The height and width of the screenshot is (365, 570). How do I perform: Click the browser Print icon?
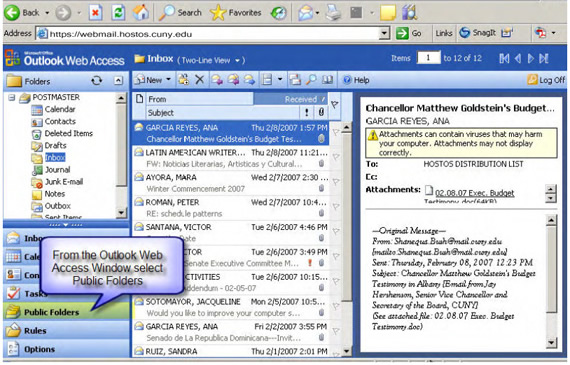pos(333,13)
